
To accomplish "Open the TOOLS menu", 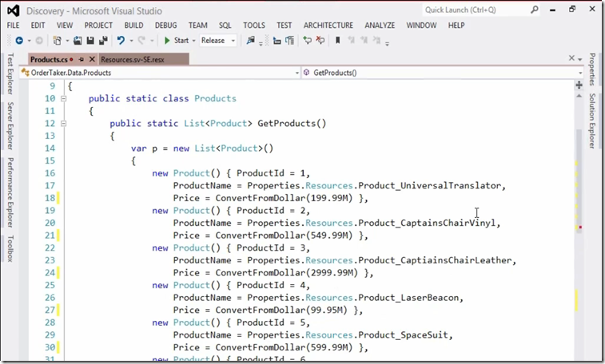I will point(254,26).
